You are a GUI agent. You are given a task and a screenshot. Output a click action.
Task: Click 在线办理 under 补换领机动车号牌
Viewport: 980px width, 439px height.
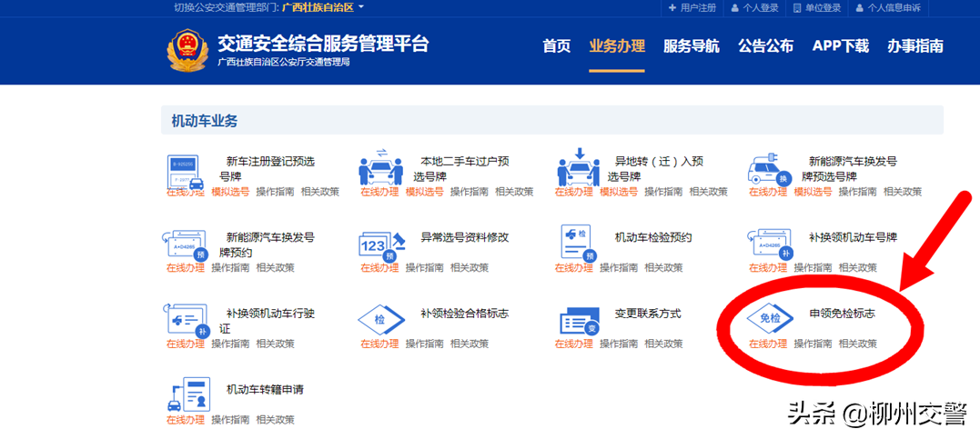768,268
